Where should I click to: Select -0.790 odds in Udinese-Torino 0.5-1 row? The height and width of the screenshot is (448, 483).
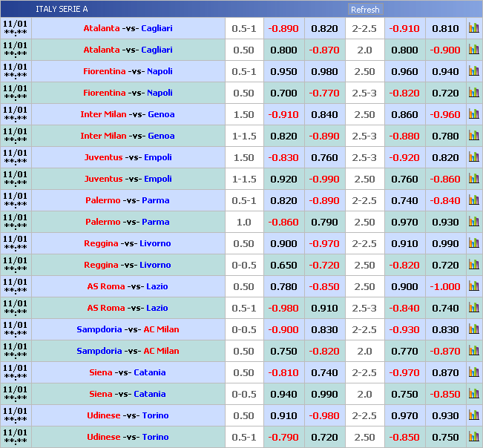coord(284,437)
